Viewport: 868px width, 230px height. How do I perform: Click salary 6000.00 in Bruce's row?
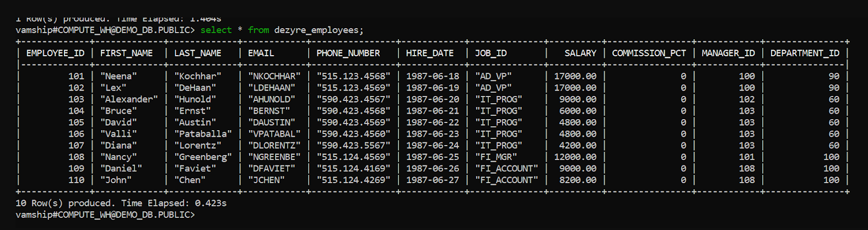[x=578, y=111]
